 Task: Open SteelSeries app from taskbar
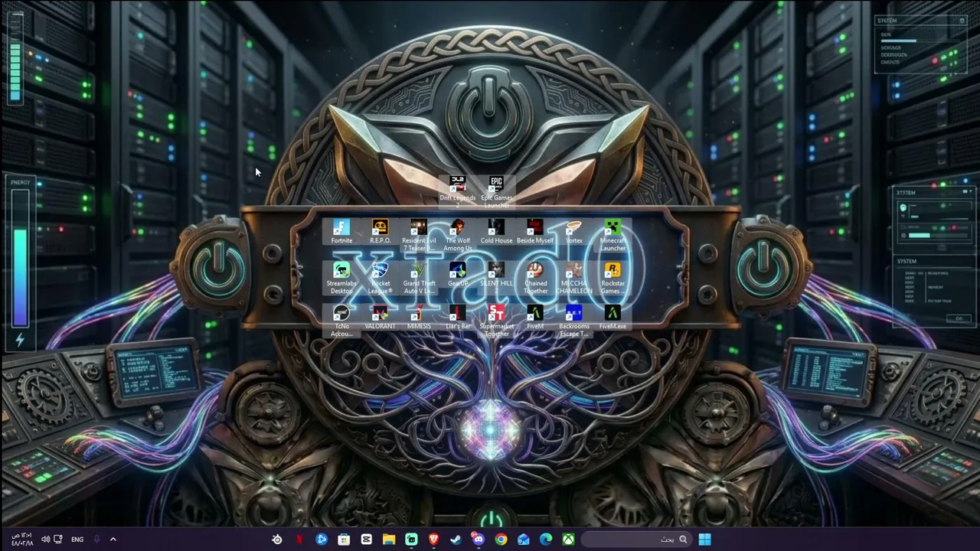click(x=277, y=540)
